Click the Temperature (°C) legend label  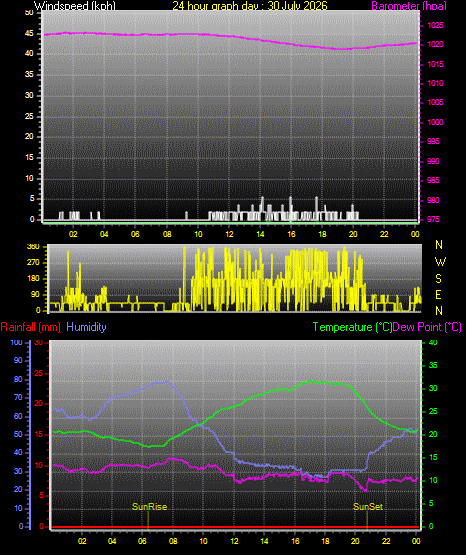[x=352, y=327]
